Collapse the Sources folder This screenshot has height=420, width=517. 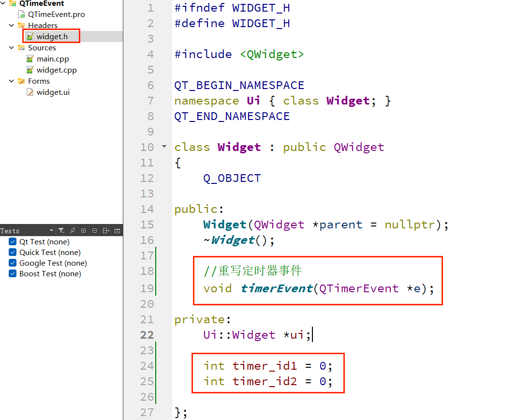tap(12, 47)
